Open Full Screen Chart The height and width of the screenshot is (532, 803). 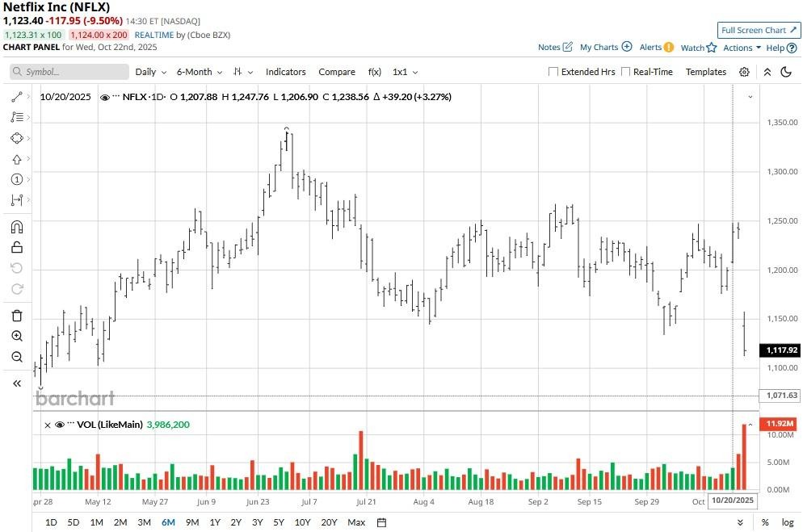pyautogui.click(x=759, y=30)
